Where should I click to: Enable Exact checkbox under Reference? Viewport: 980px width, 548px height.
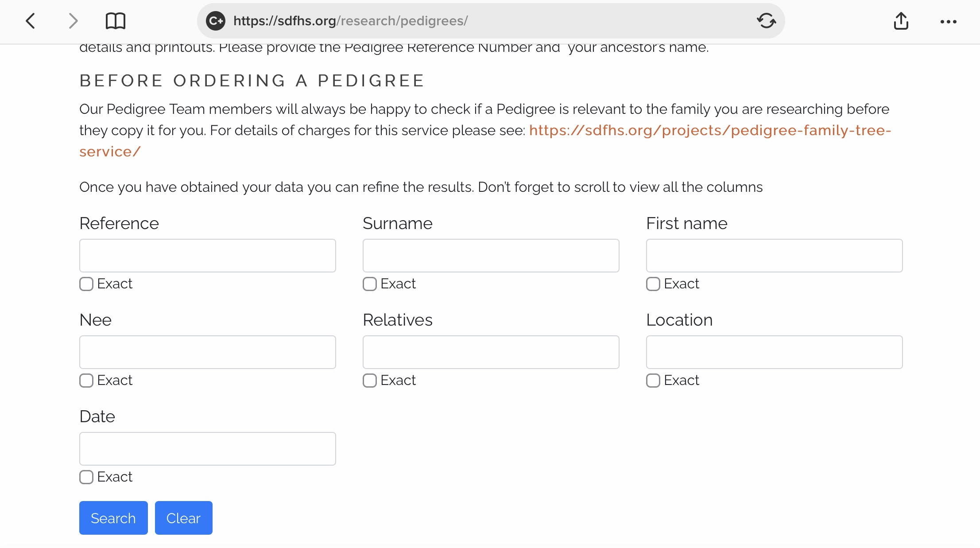(86, 284)
